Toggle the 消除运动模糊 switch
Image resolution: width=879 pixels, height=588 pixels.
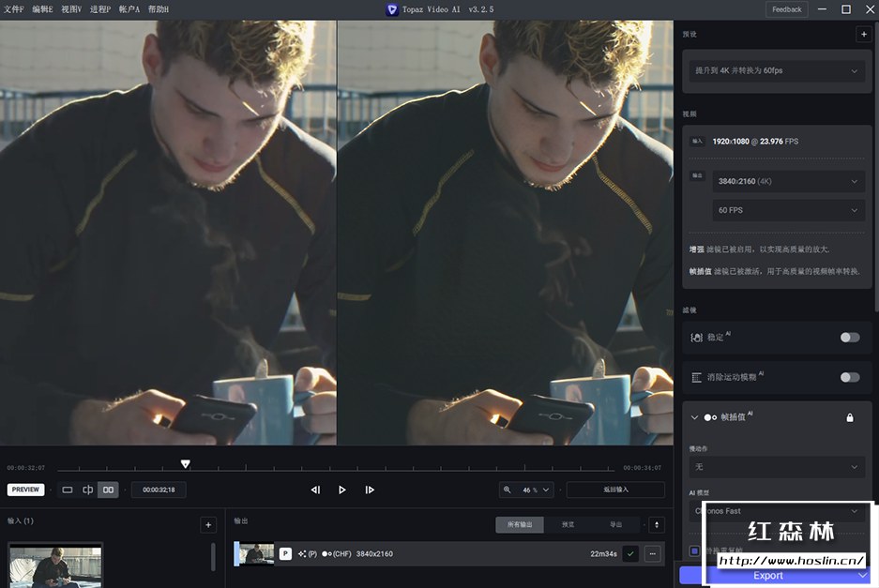[x=850, y=377]
